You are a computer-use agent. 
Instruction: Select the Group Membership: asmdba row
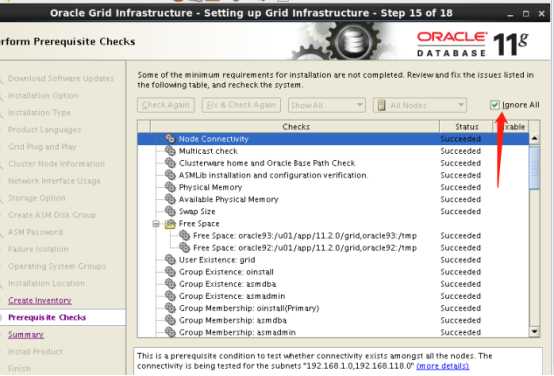point(333,320)
